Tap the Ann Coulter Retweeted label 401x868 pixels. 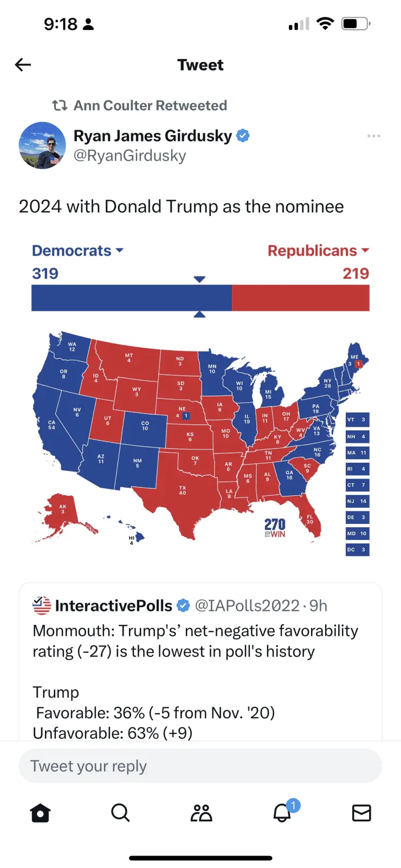tap(150, 105)
